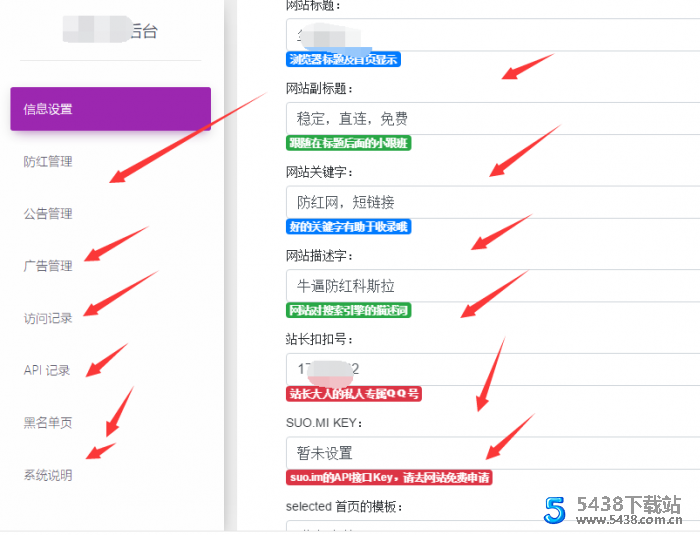Edit the 网站描述字 field

click(490, 286)
